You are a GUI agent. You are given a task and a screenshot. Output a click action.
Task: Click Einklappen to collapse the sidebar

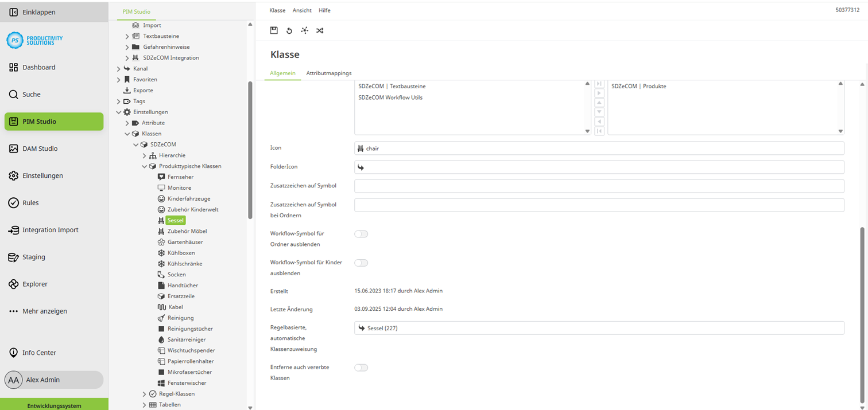tap(38, 12)
